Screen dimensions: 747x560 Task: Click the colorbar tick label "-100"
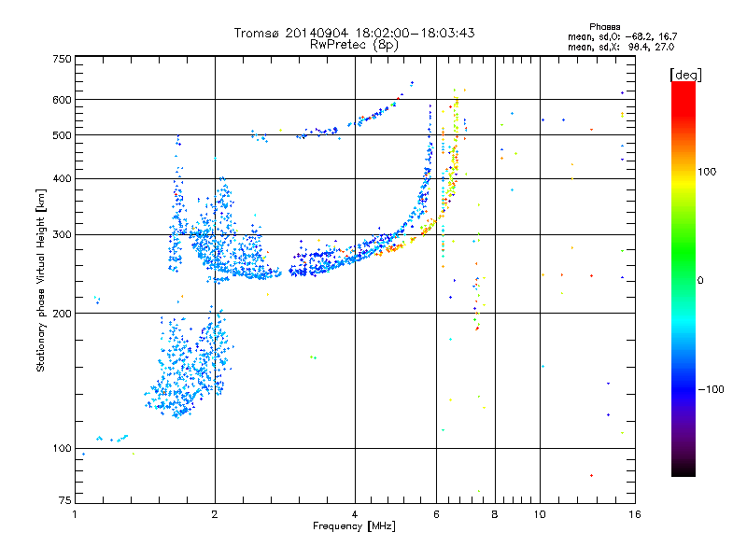point(711,389)
